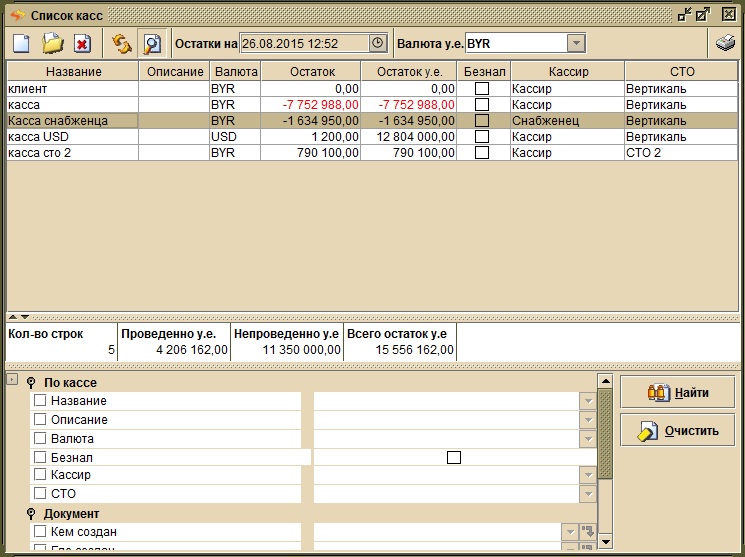Screen dimensions: 745x557
Task: Toggle the search panel magnifier icon
Action: 153,44
